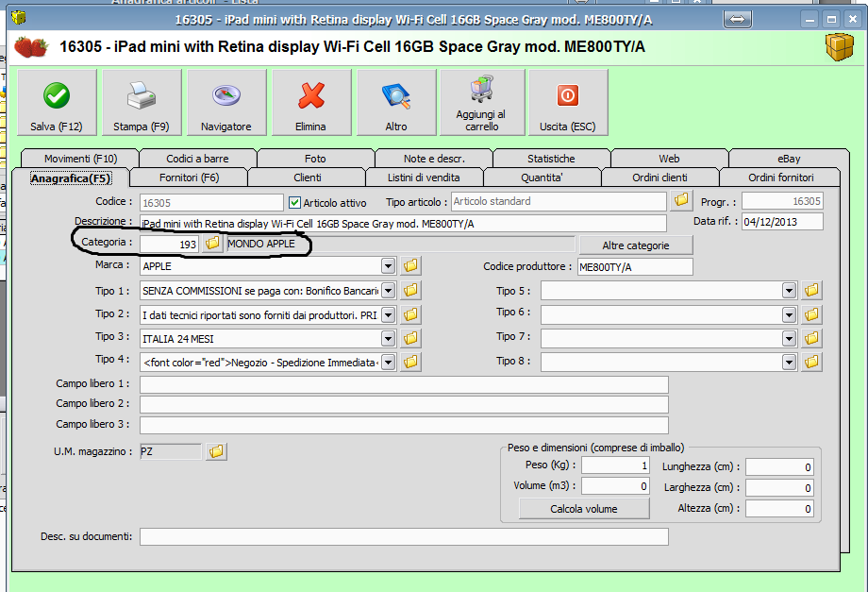This screenshot has height=592, width=868.
Task: Open the Codici a barre tab
Action: pos(197,159)
